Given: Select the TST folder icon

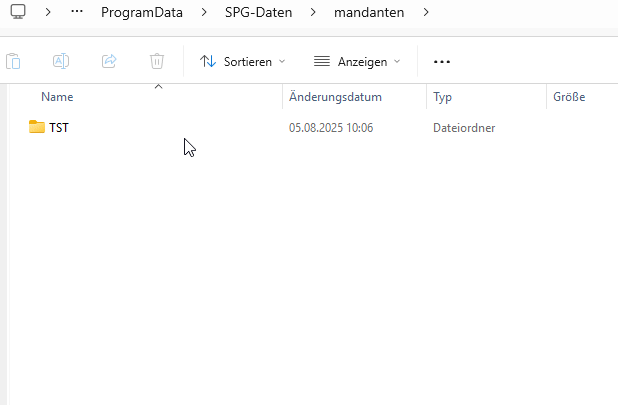Looking at the screenshot, I should (x=37, y=127).
